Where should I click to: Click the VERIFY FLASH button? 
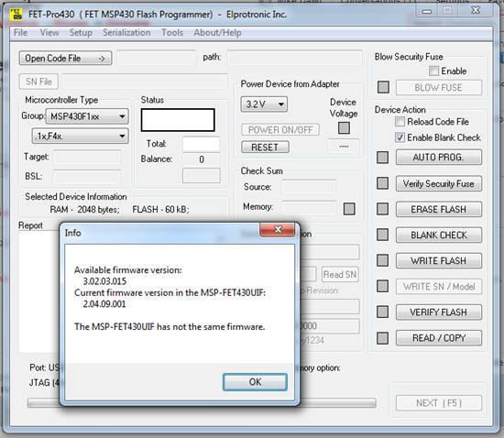(x=439, y=312)
